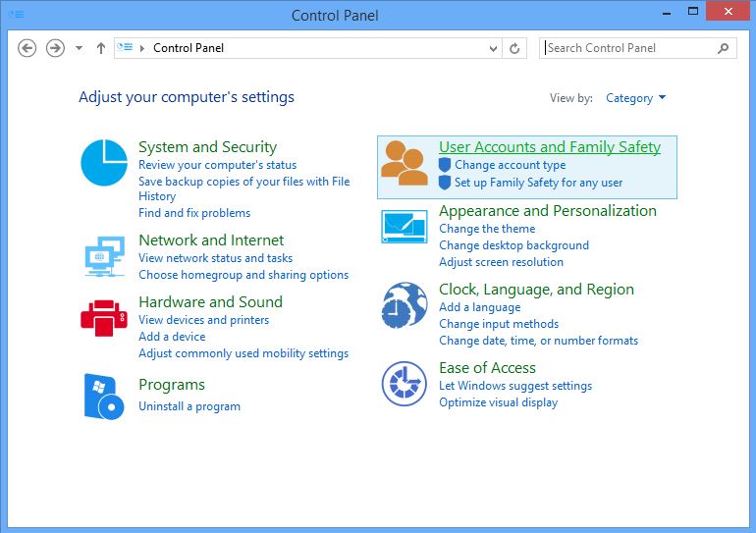Click Add a language
The width and height of the screenshot is (756, 533).
(x=480, y=307)
